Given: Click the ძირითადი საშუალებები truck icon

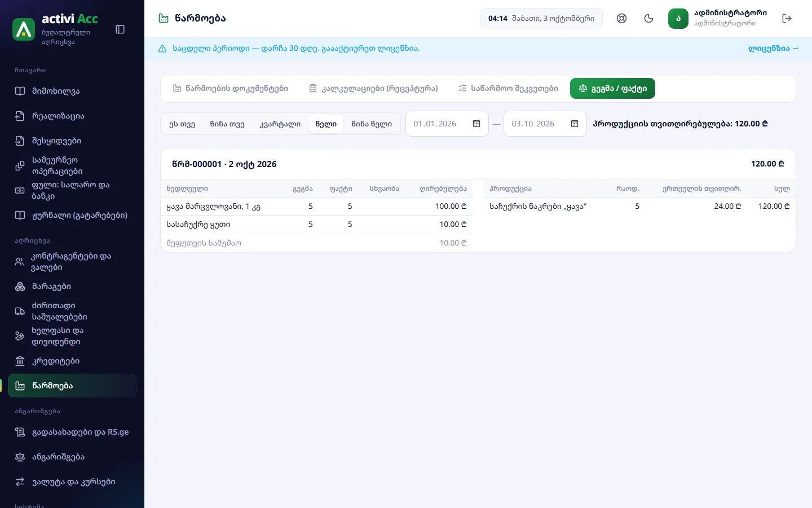Looking at the screenshot, I should tap(20, 311).
